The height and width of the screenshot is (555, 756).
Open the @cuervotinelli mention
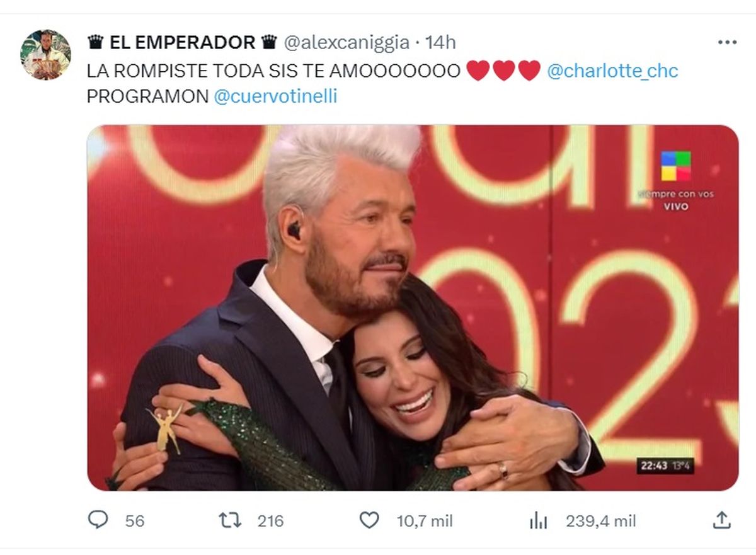(276, 96)
